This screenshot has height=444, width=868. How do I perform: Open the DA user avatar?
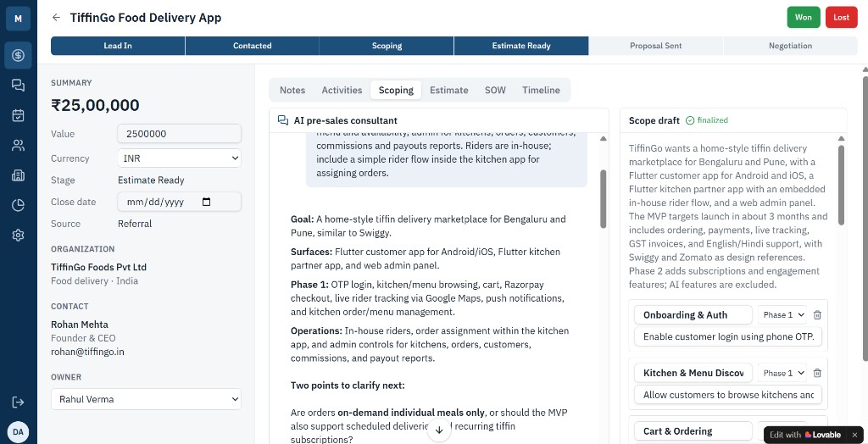[x=19, y=432]
